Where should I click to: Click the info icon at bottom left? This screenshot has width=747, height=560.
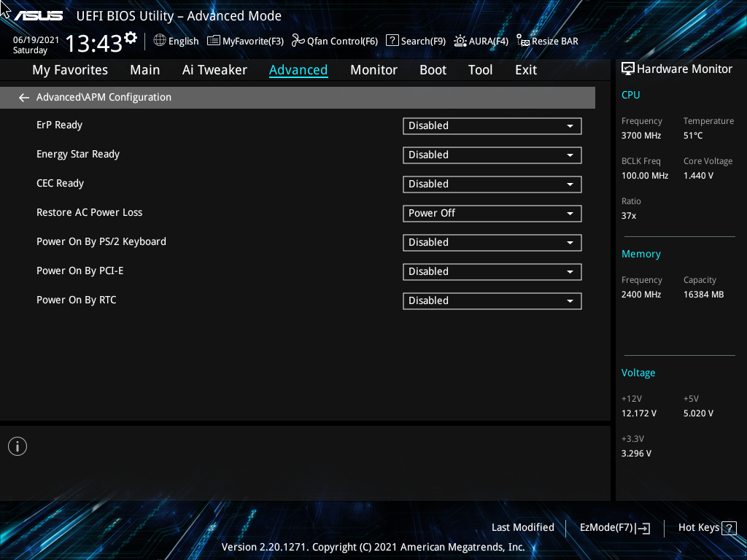(17, 446)
